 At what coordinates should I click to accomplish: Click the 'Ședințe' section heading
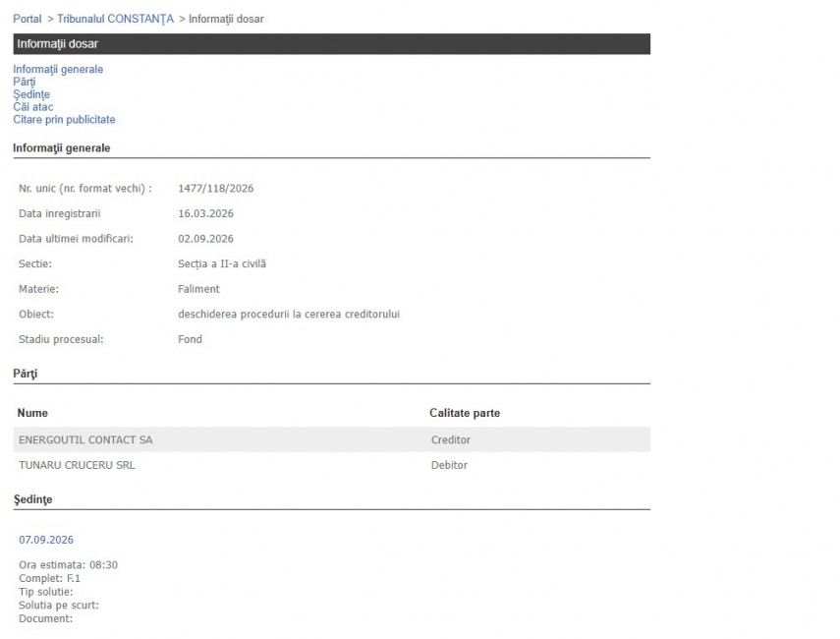pyautogui.click(x=32, y=499)
